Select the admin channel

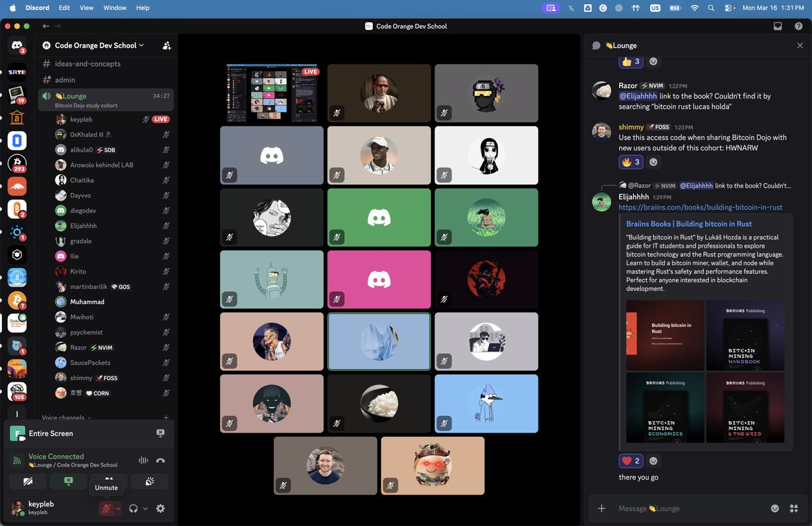click(106, 80)
